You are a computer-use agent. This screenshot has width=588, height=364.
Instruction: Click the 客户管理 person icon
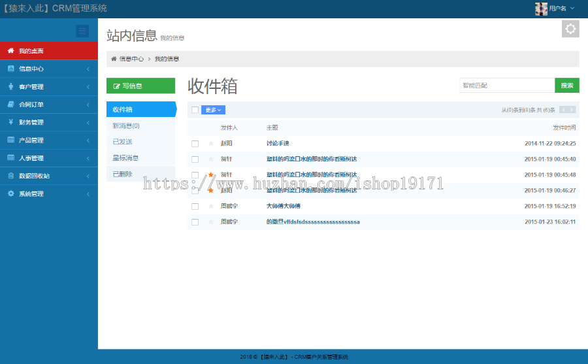click(11, 86)
